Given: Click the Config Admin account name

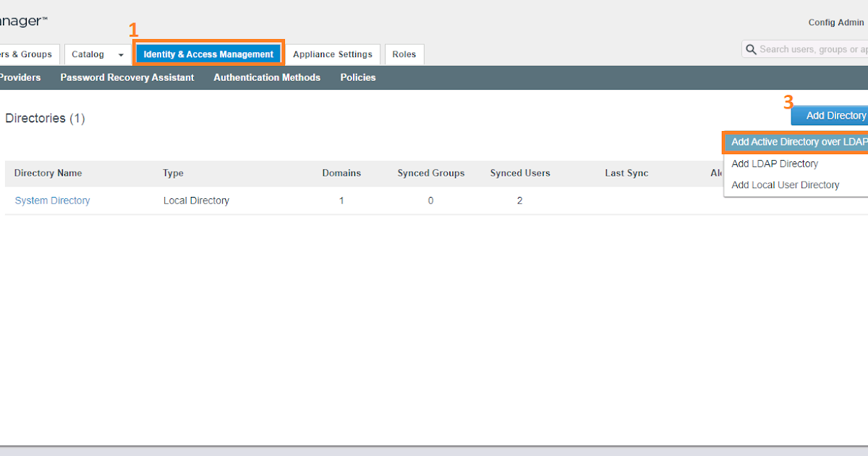Looking at the screenshot, I should point(835,22).
